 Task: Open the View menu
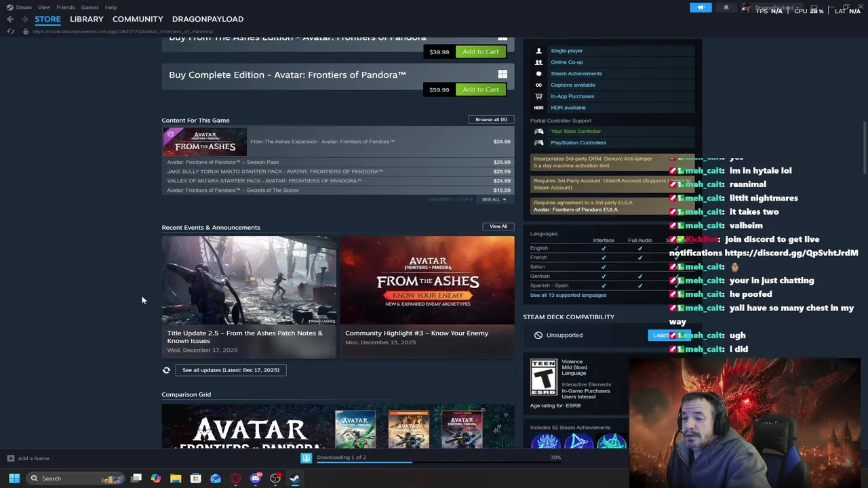[x=44, y=7]
